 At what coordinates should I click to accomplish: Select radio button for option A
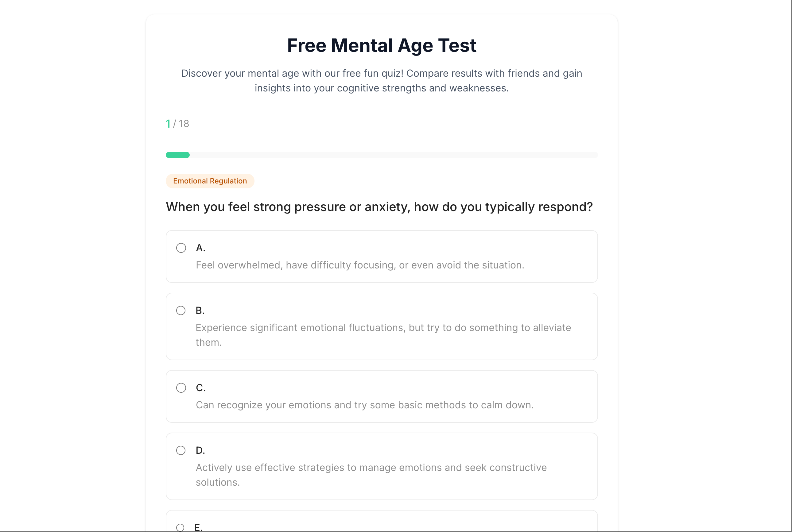(181, 248)
